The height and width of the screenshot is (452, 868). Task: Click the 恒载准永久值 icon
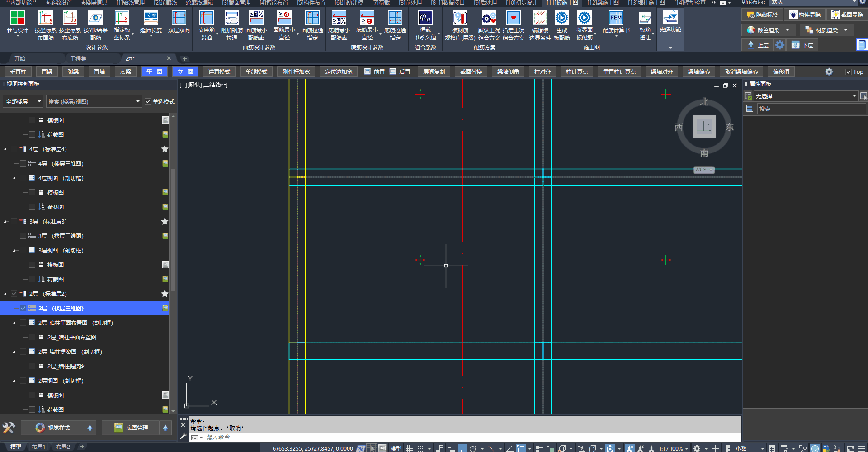point(425,19)
